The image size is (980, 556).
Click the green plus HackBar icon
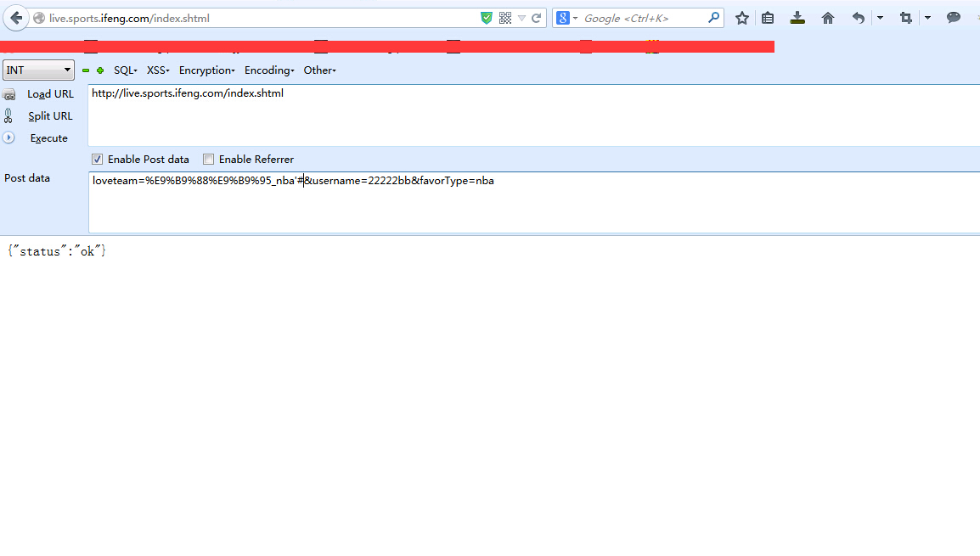100,70
